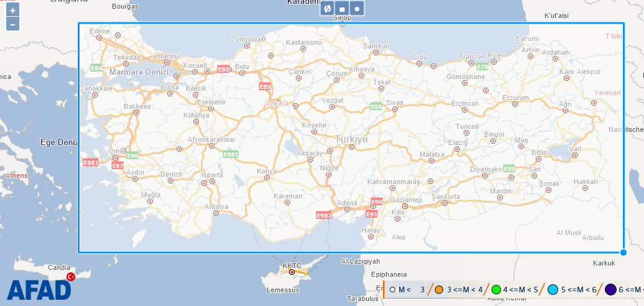Select the rectangle draw tool

[342, 9]
